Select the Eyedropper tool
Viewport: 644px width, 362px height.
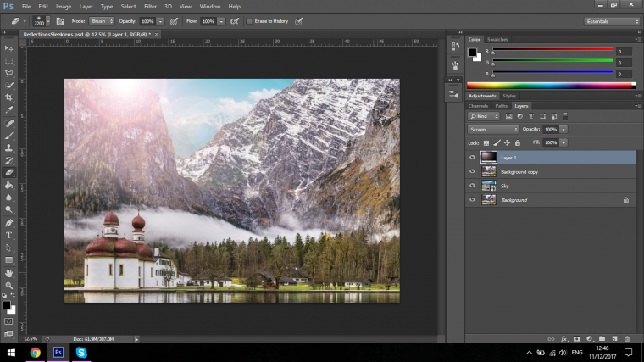point(8,110)
